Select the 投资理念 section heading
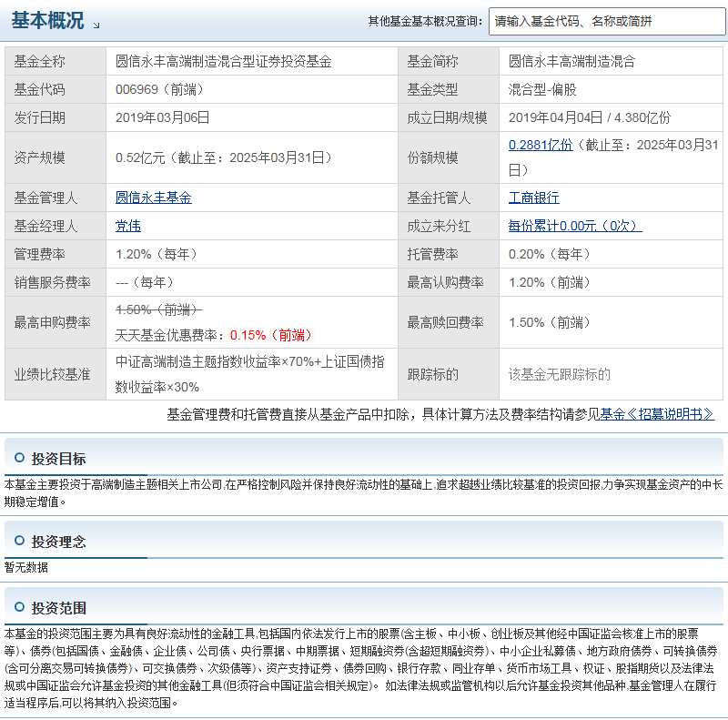728x720 pixels. point(58,542)
